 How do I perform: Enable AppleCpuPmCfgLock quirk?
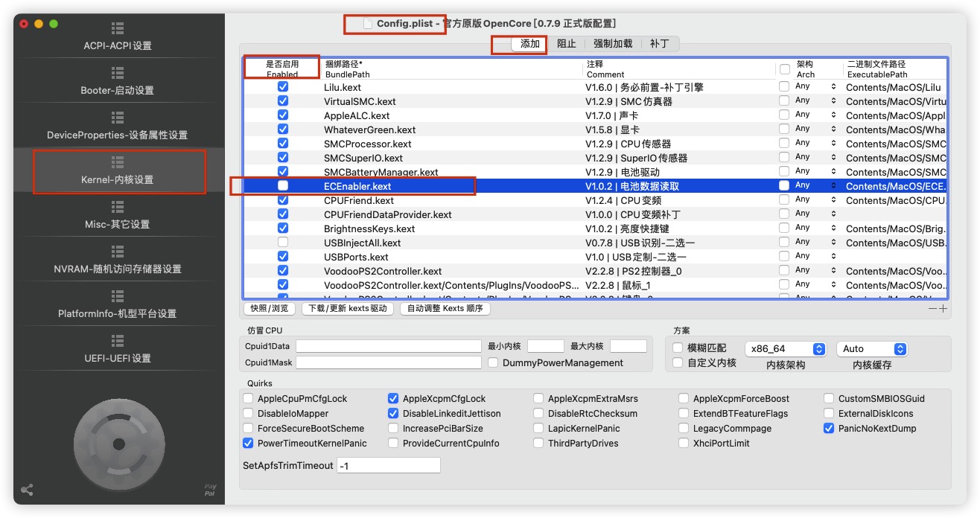coord(248,398)
